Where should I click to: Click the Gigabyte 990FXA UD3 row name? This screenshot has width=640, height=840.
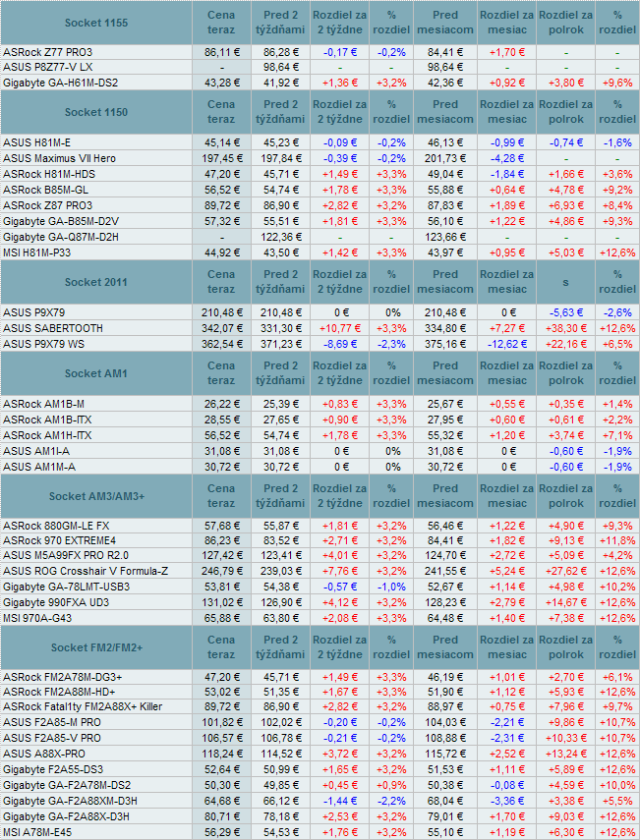pos(56,602)
